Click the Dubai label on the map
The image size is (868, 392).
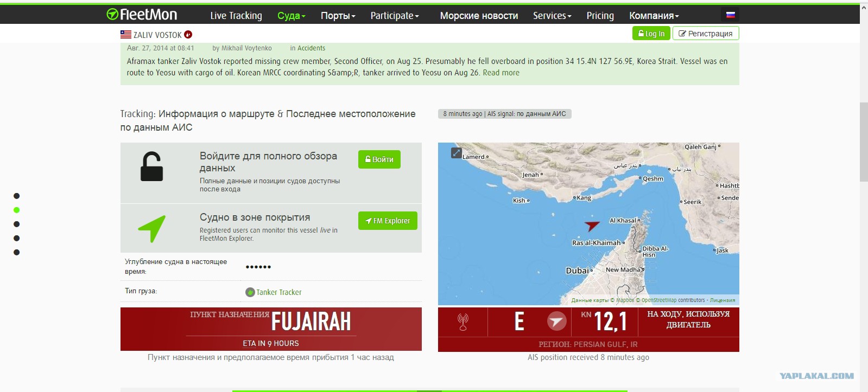pos(577,271)
